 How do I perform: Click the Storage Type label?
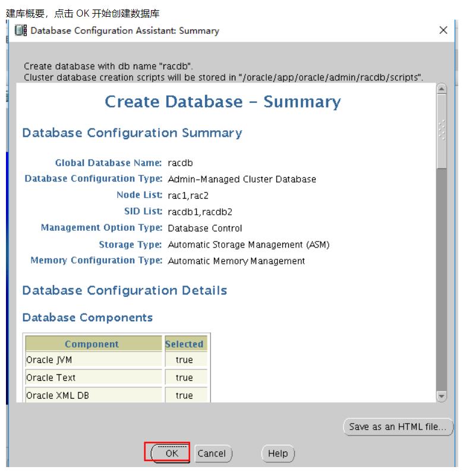130,245
